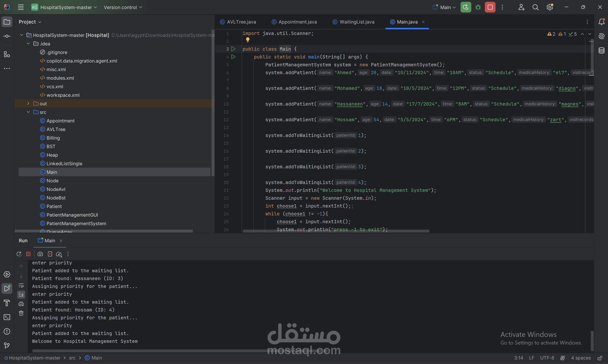This screenshot has width=608, height=364.
Task: Click the Debug bug icon in top toolbar
Action: tap(478, 7)
